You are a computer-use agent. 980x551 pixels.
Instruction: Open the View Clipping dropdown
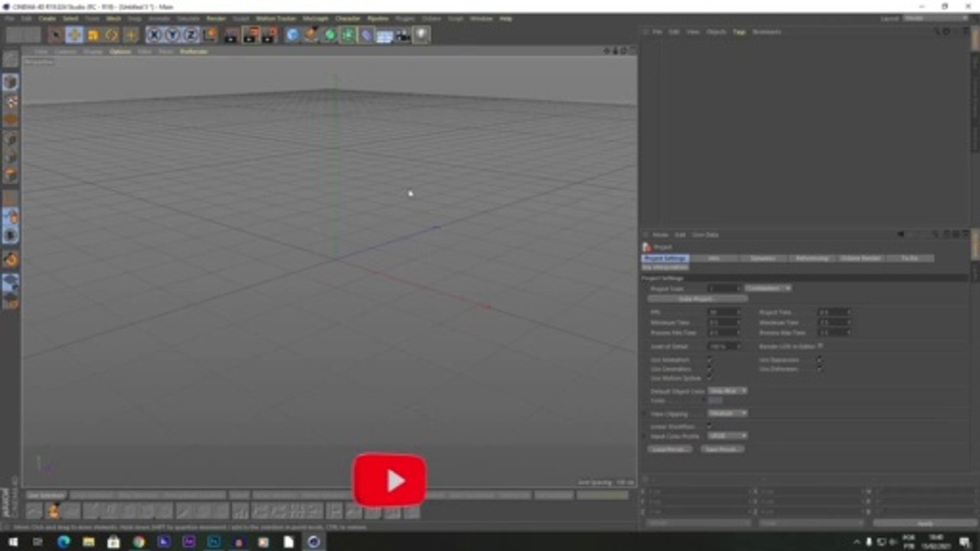[x=727, y=413]
